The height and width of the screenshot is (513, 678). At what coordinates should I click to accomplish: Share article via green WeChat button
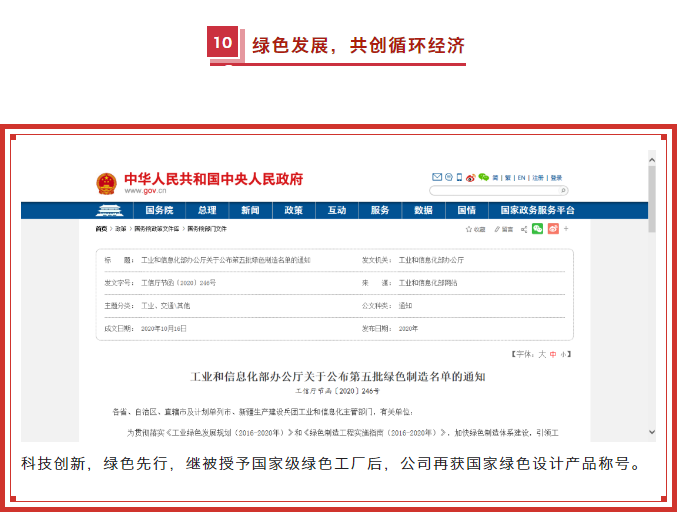point(537,229)
